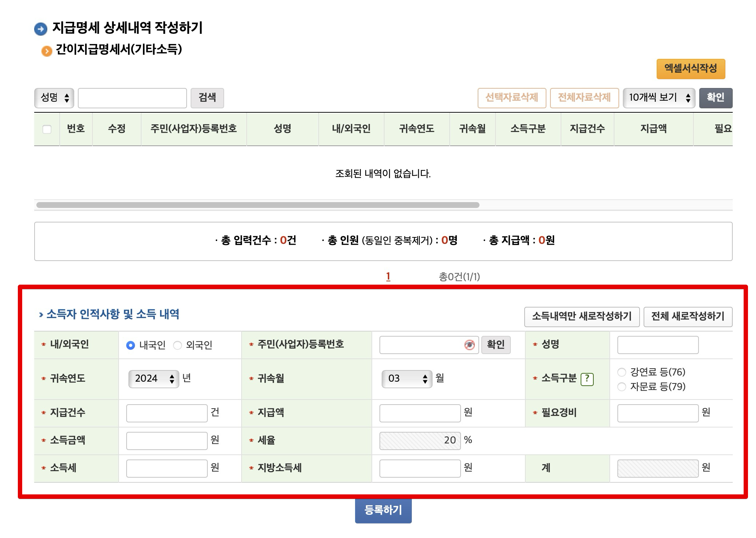Click the orange arrow icon beside 간이지급명세서
Viewport: 756px width, 538px height.
click(47, 51)
